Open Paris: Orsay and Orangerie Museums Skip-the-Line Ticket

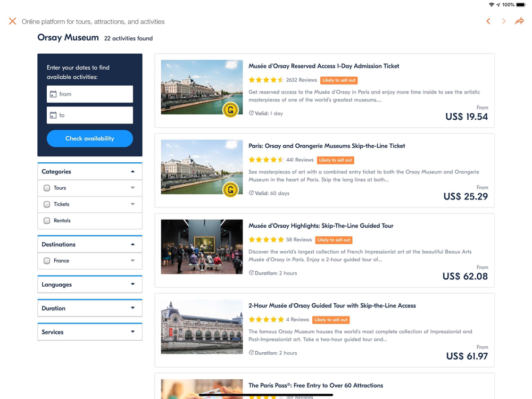click(x=327, y=146)
